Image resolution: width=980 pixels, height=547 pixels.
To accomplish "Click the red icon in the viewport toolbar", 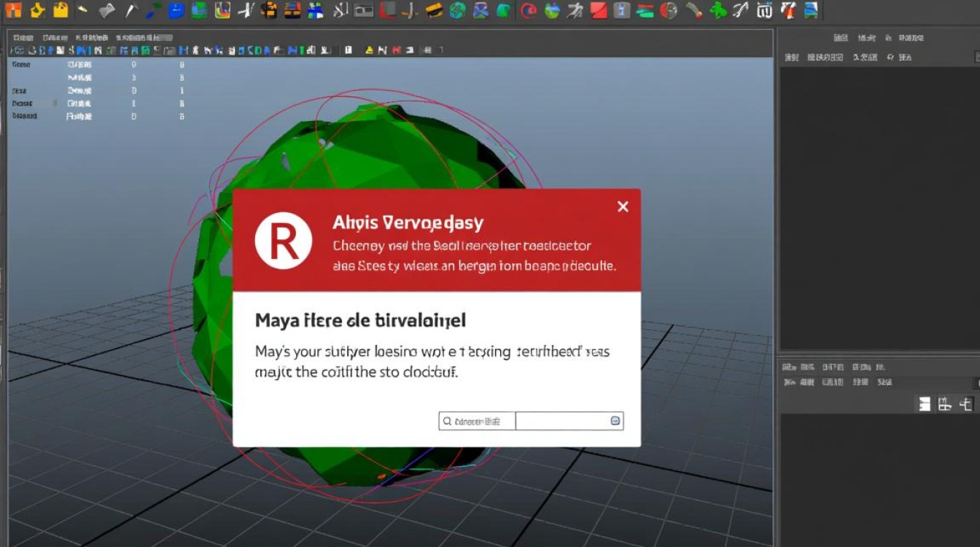I will [x=397, y=50].
